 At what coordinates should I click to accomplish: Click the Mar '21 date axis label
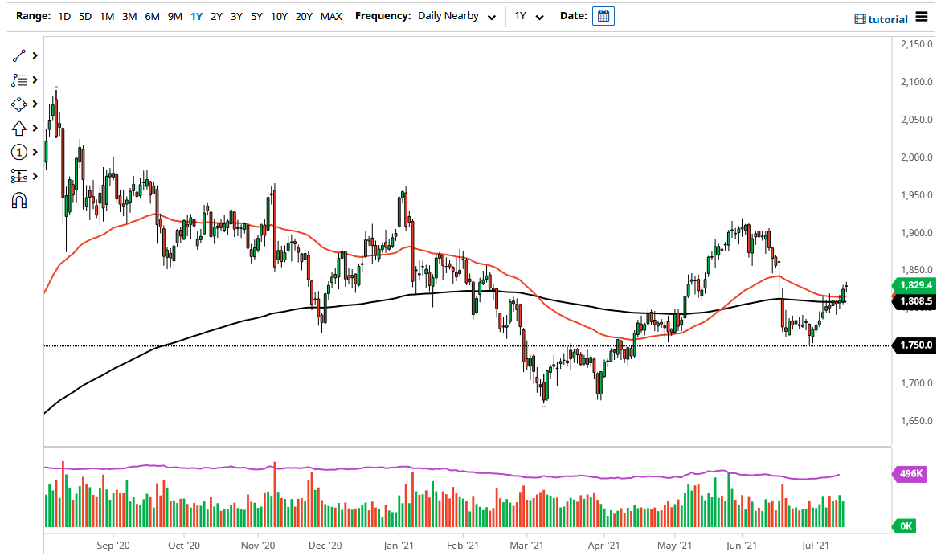point(526,545)
